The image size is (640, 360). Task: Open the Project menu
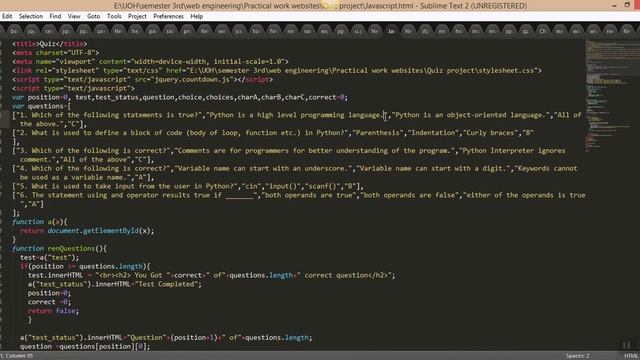(x=137, y=16)
